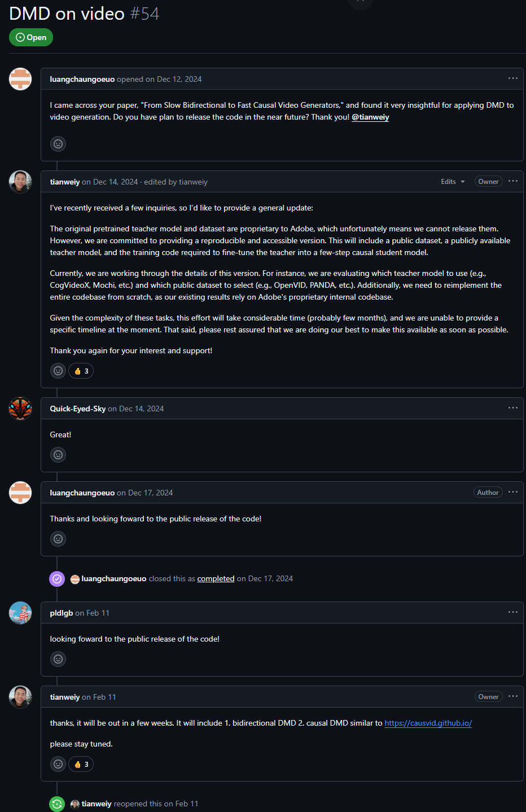Open three-dot menu on pldlgb's comment
The height and width of the screenshot is (812, 526).
point(512,612)
